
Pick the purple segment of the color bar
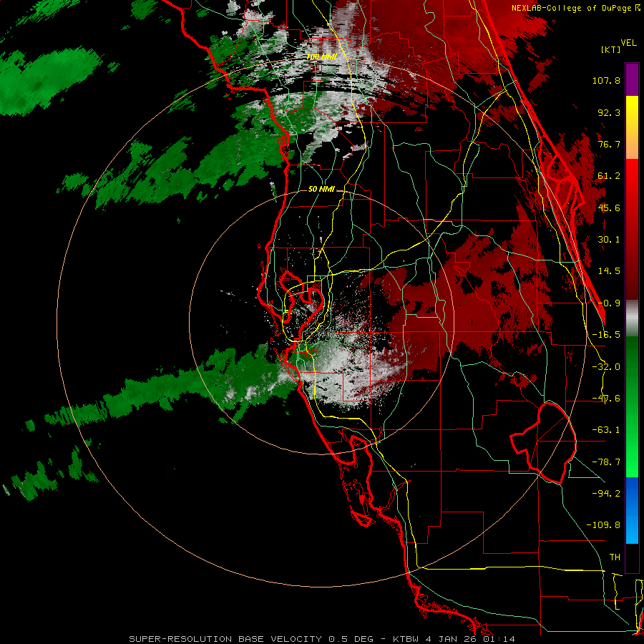coord(632,80)
